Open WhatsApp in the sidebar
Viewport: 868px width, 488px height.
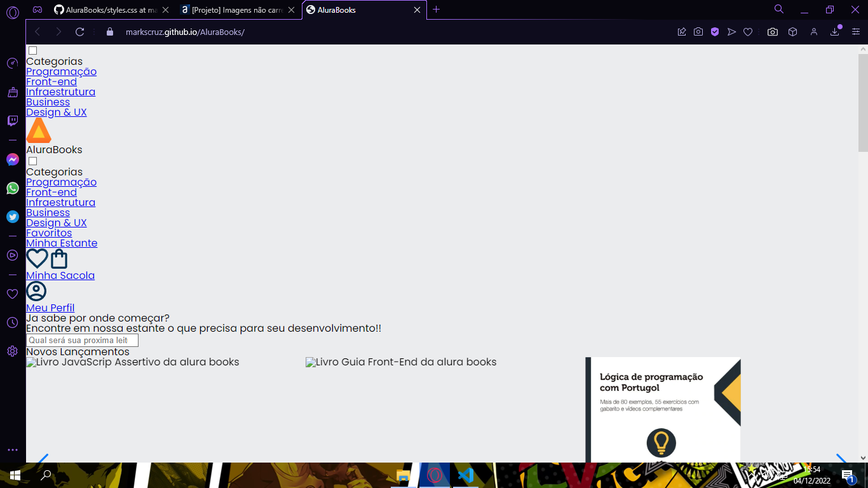(x=13, y=188)
